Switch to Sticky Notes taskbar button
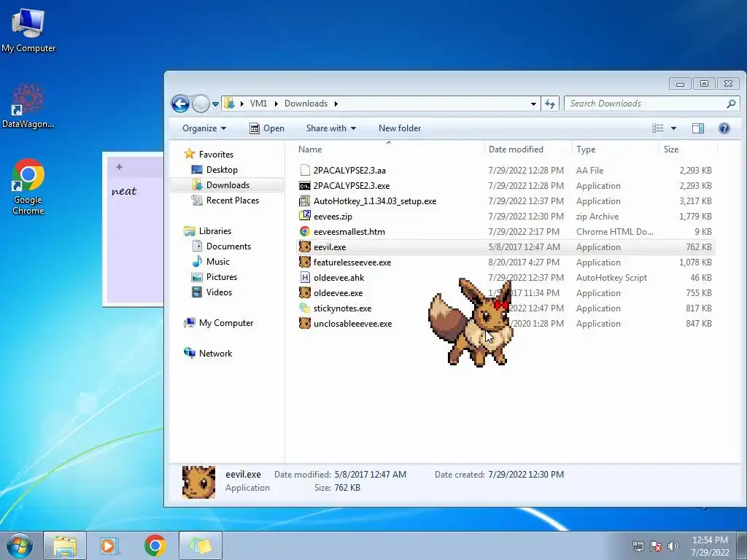Image resolution: width=747 pixels, height=560 pixels. coord(200,545)
